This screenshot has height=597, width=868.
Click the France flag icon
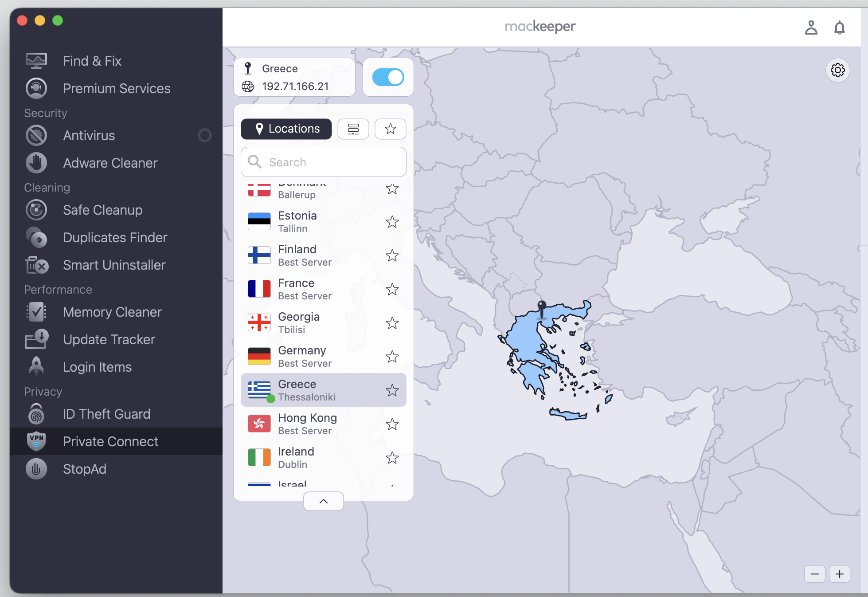coord(259,289)
